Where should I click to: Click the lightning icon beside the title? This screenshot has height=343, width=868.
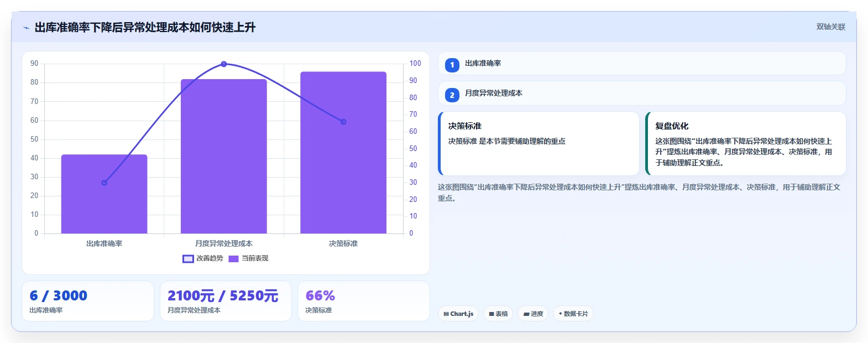26,28
